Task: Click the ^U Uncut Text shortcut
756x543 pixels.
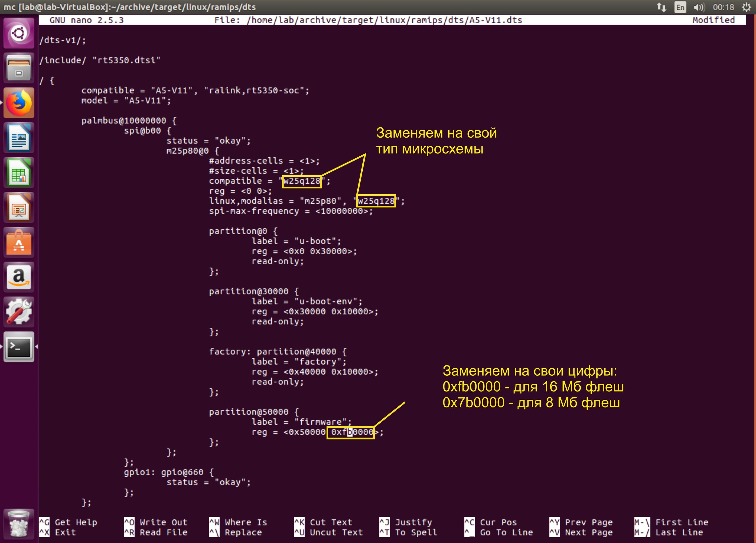Action: tap(328, 532)
